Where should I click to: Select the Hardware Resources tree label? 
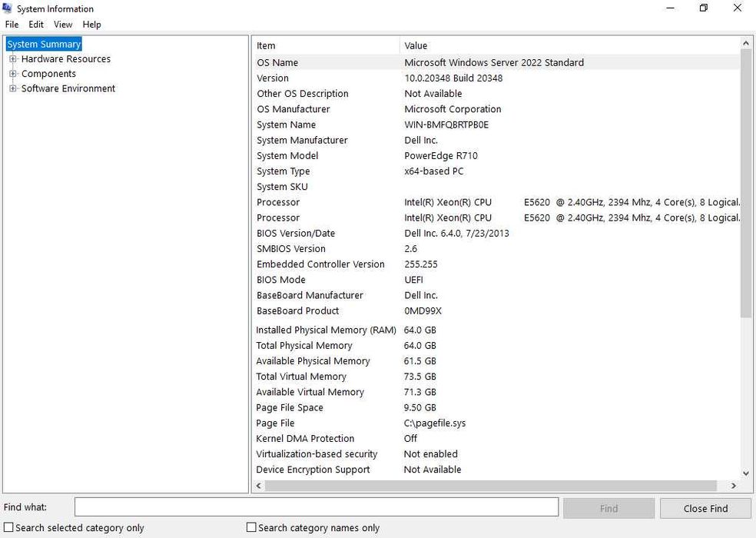(x=66, y=59)
